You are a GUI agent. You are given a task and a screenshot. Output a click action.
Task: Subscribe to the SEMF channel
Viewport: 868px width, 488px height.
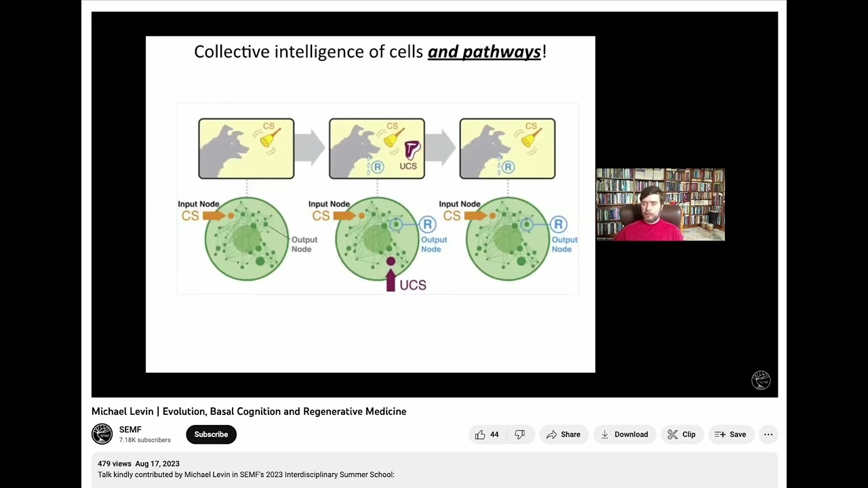(211, 434)
